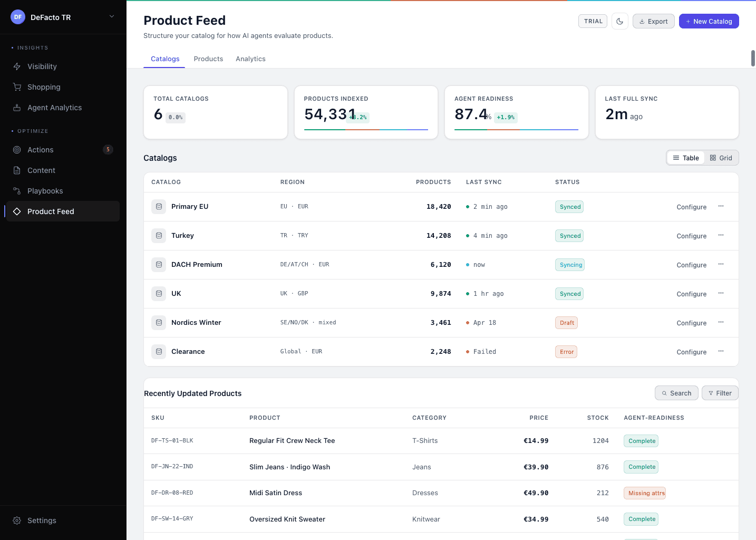Screen dimensions: 756x540
Task: Expand the DeFacto TR workspace menu
Action: click(111, 16)
